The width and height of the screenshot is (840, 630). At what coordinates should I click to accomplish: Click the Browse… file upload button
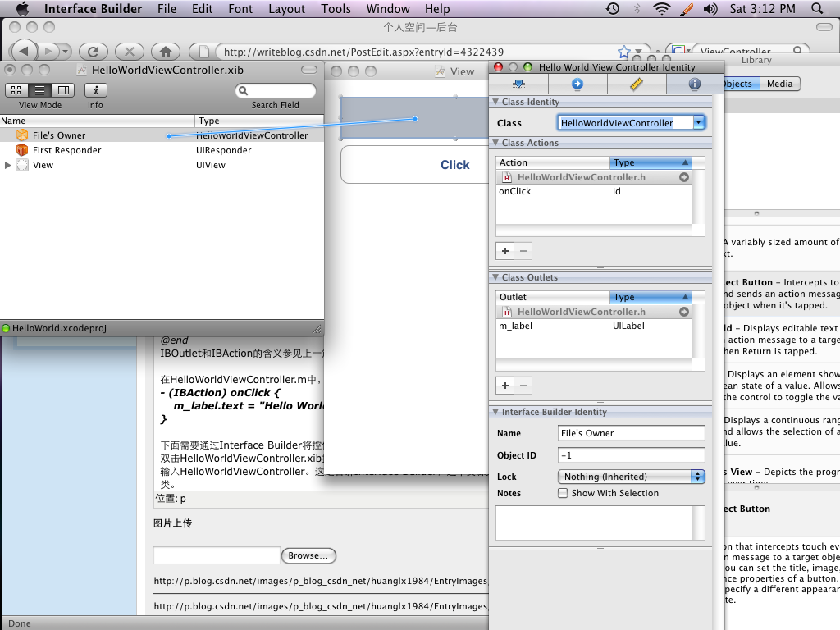click(x=308, y=555)
